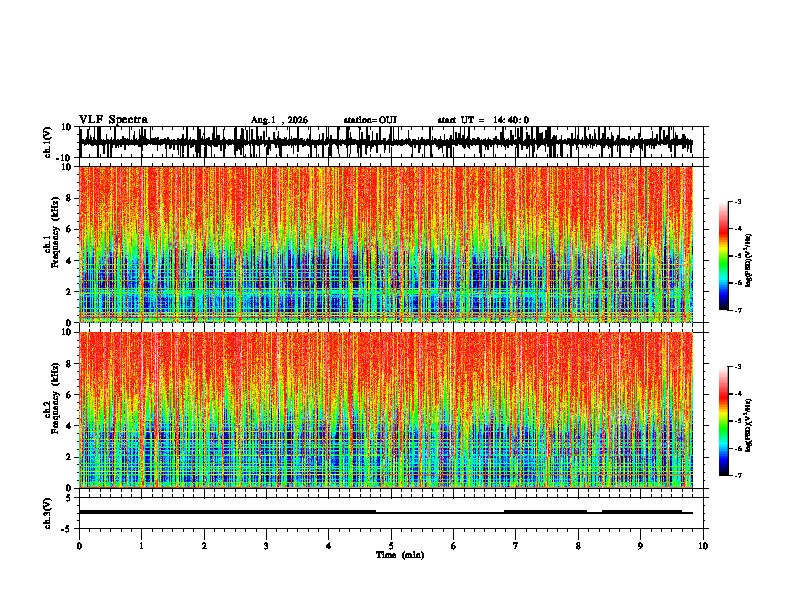Click the '5' tick on the time axis
Screen dimensions: 792x612
tap(391, 546)
